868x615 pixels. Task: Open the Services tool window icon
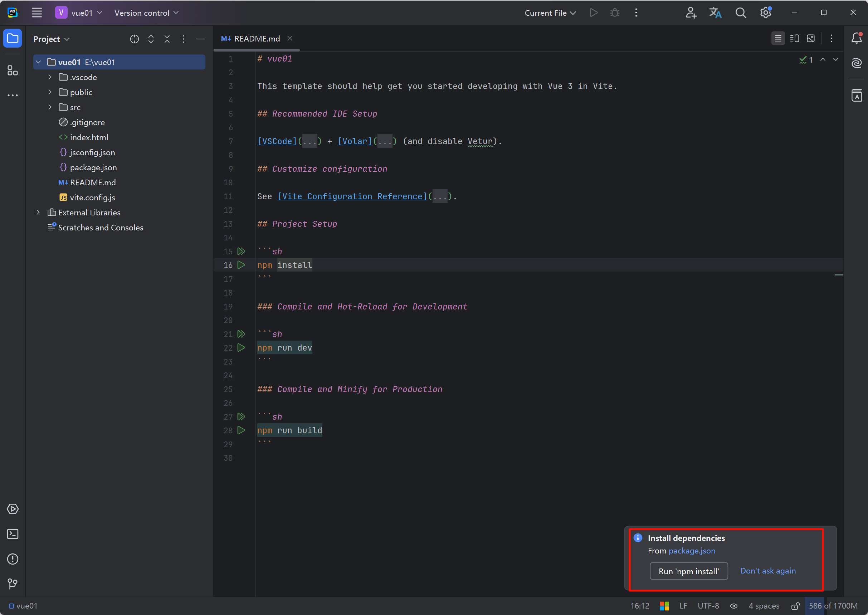(x=13, y=509)
